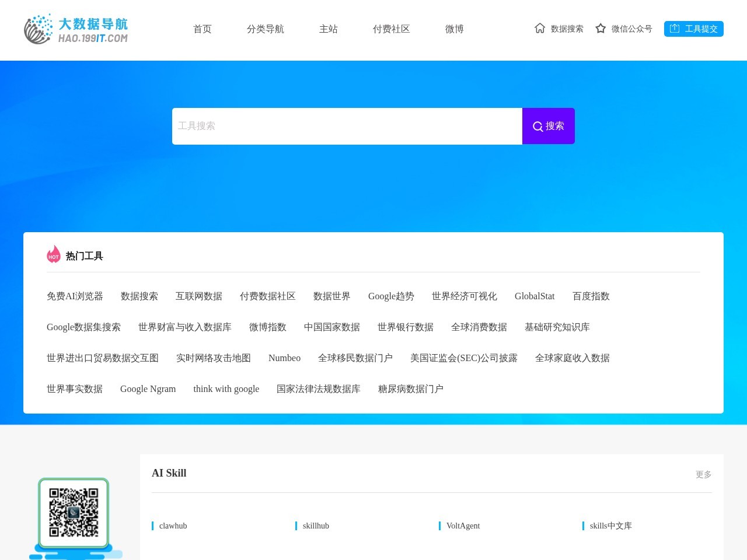Open 付费社区 in the top navigation
Image resolution: width=747 pixels, height=560 pixels.
(x=392, y=29)
